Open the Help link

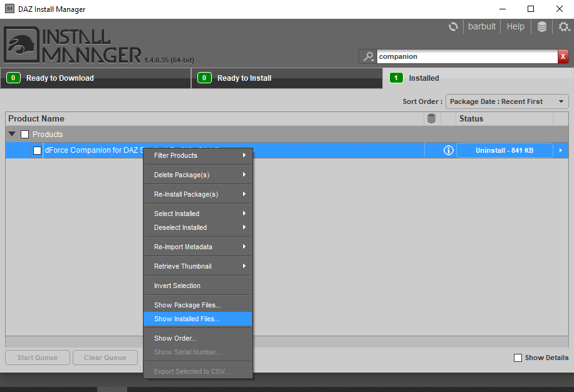516,27
